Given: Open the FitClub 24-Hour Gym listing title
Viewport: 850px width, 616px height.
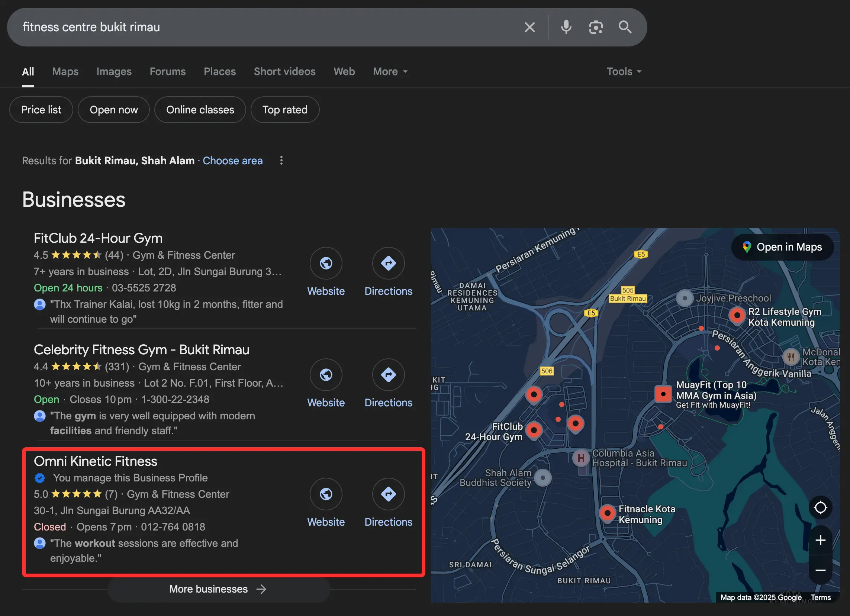Looking at the screenshot, I should (x=98, y=238).
